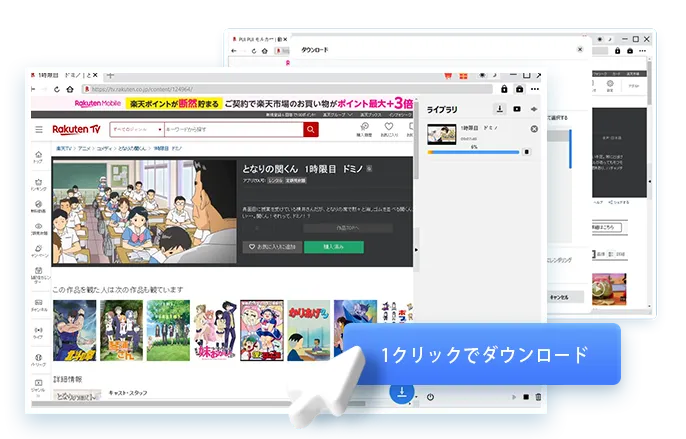Open the three-dots menu in front window
Viewport: 686px width, 439px height.
(x=535, y=89)
